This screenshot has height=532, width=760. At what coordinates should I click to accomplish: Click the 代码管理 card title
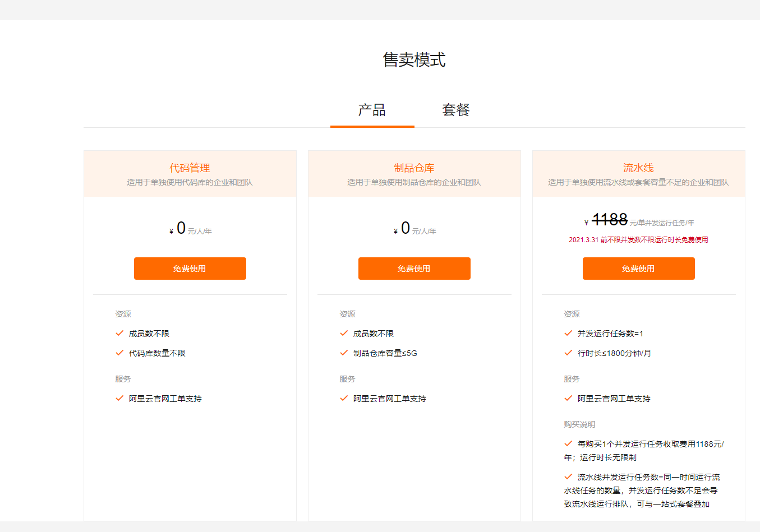tap(190, 167)
